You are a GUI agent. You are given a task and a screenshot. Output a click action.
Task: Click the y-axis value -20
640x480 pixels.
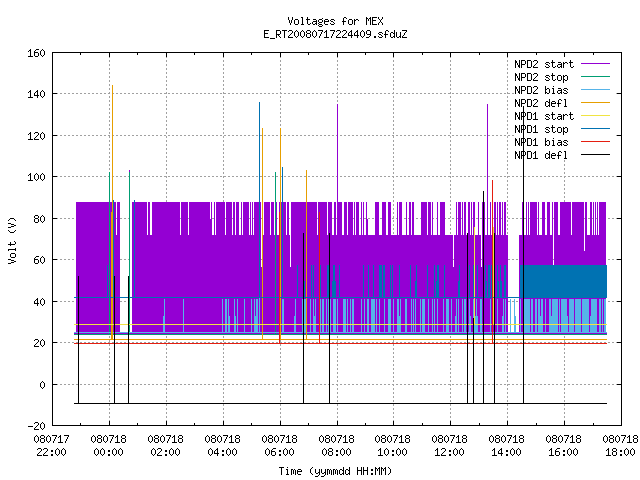[36, 426]
